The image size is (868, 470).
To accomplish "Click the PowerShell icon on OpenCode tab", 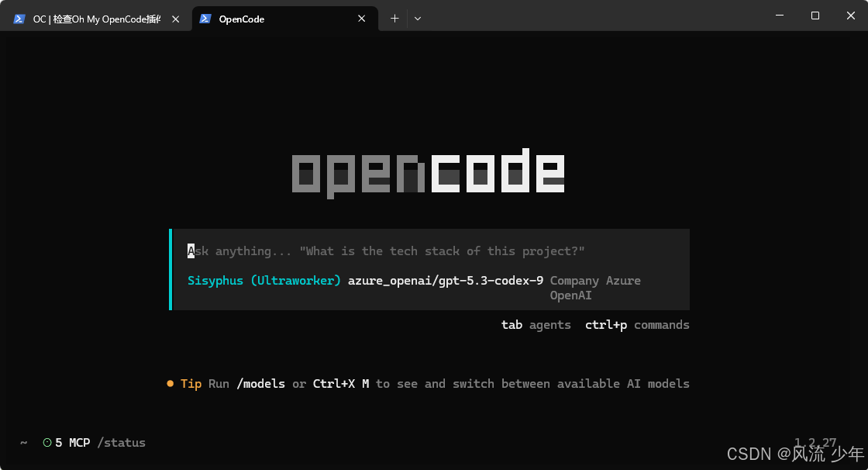I will (x=205, y=19).
